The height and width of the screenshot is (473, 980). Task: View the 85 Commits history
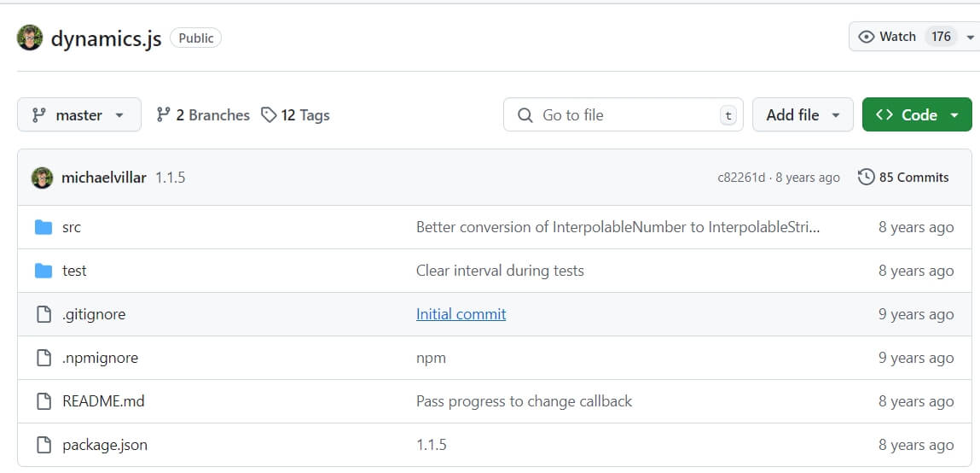pyautogui.click(x=903, y=178)
